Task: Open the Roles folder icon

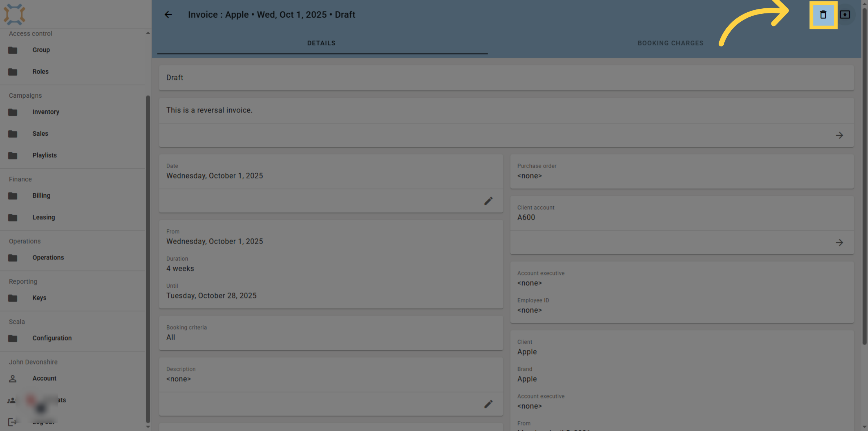Action: click(13, 72)
